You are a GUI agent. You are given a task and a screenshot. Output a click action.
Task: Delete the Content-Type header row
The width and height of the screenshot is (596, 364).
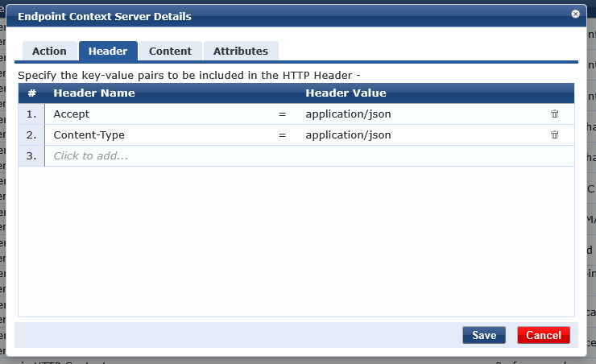pos(554,134)
